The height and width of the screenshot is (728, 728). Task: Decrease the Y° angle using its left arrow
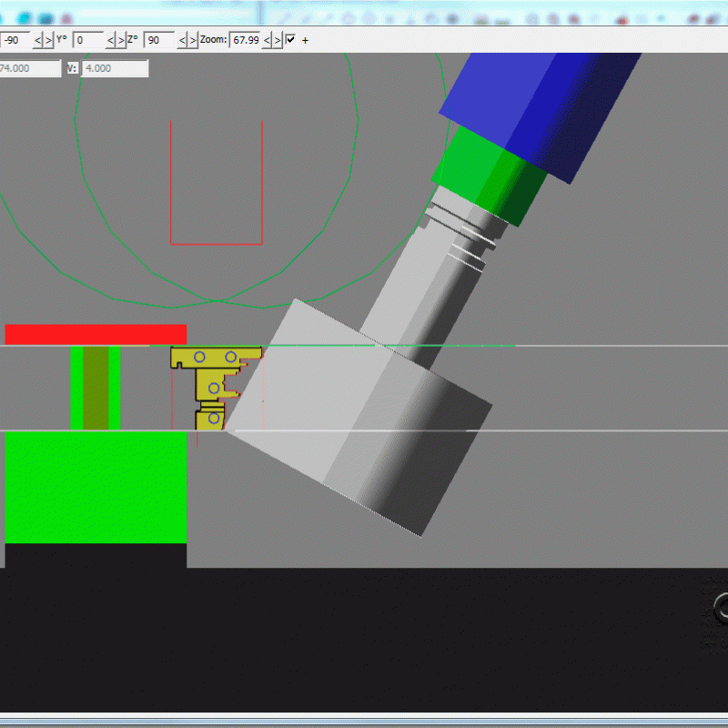click(109, 40)
